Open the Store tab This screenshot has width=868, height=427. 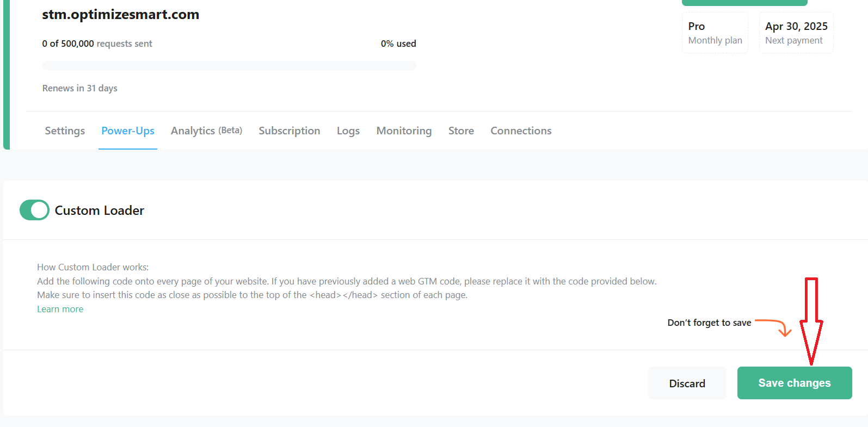pos(461,131)
